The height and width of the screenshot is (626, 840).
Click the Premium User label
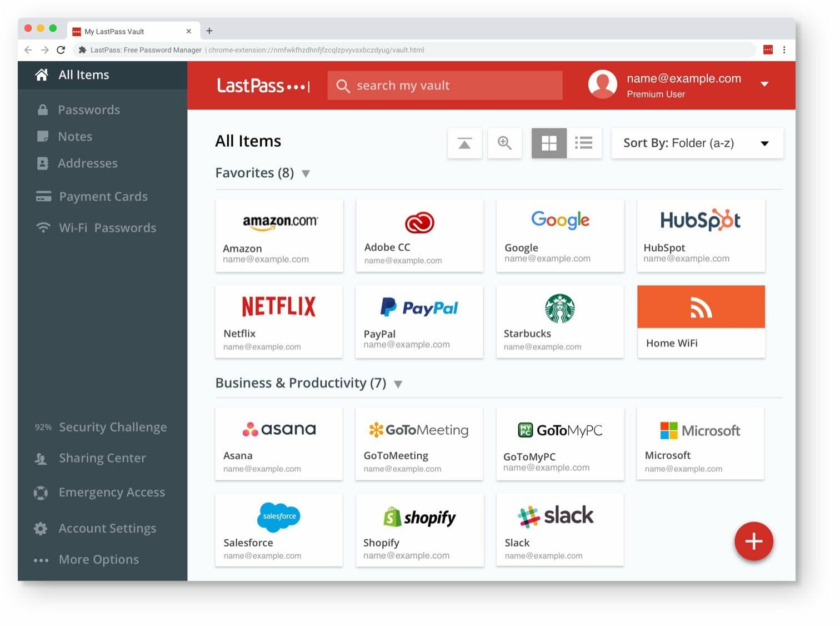point(656,94)
